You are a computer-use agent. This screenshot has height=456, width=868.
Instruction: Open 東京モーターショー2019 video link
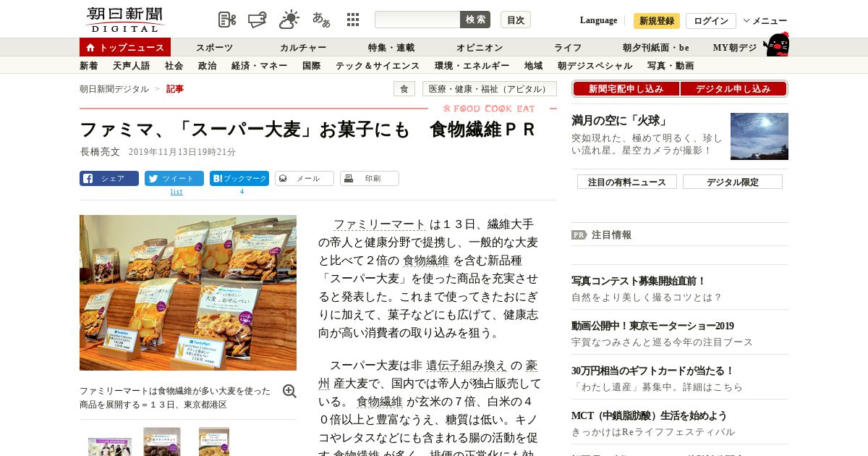click(652, 326)
